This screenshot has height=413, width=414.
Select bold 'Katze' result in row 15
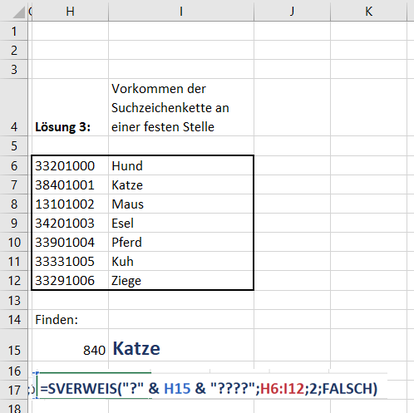coord(181,345)
